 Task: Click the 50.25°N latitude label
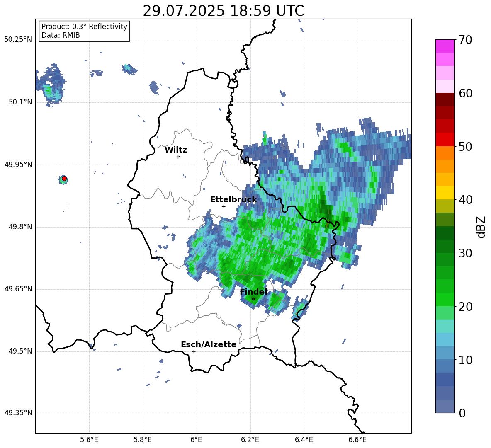tap(18, 40)
